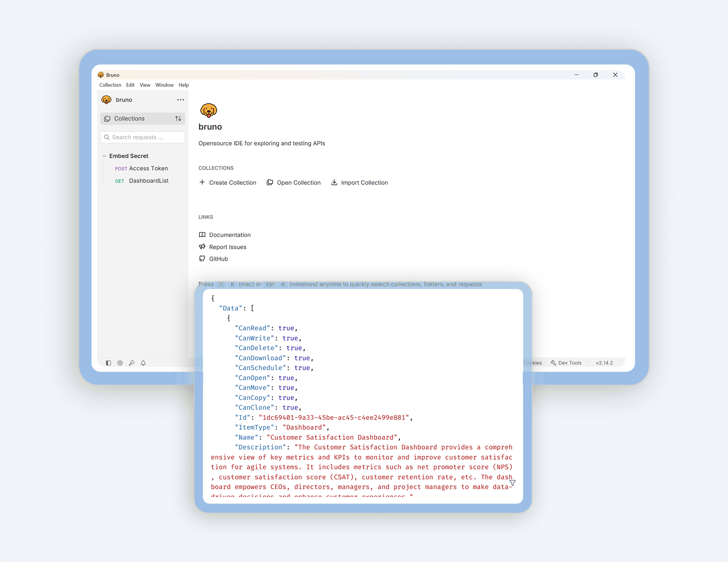The image size is (728, 562).
Task: Click the COLLECTIONS section heading
Action: point(216,168)
